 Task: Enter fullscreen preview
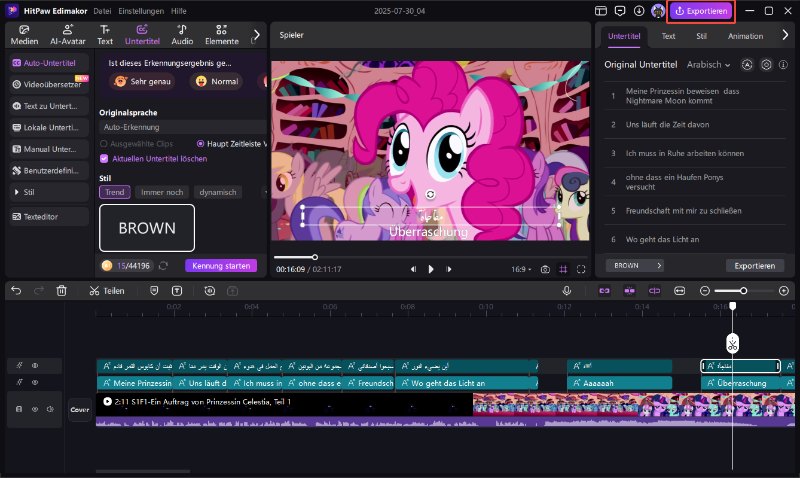[581, 269]
